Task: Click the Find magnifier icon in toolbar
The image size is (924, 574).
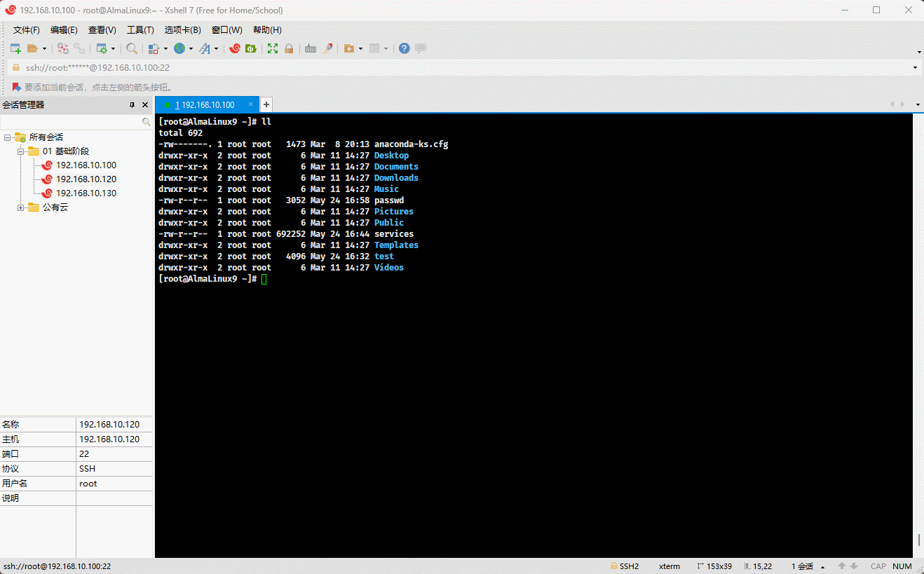Action: point(132,48)
